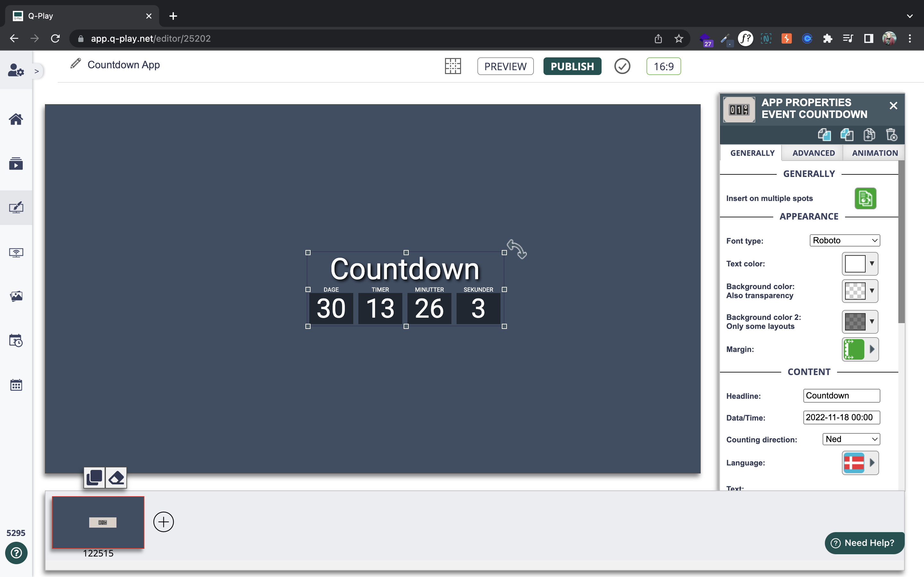Click the save app properties icon
Viewport: 924px width, 577px height.
point(869,135)
